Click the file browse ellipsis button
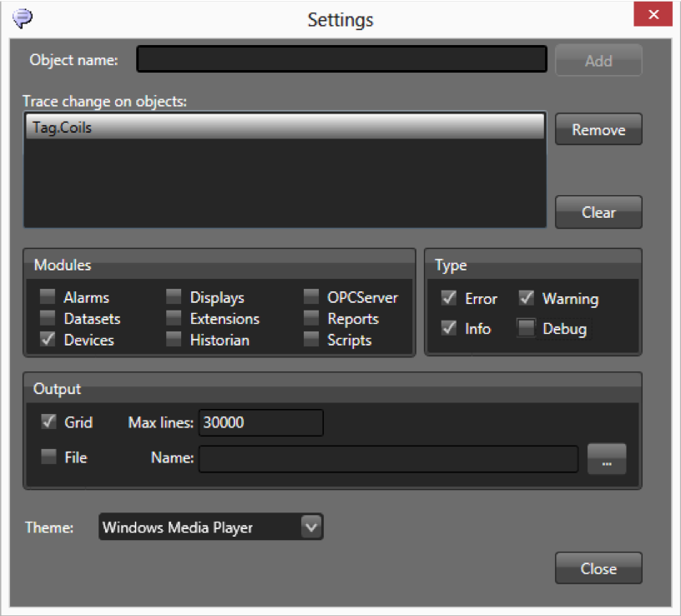 [607, 459]
